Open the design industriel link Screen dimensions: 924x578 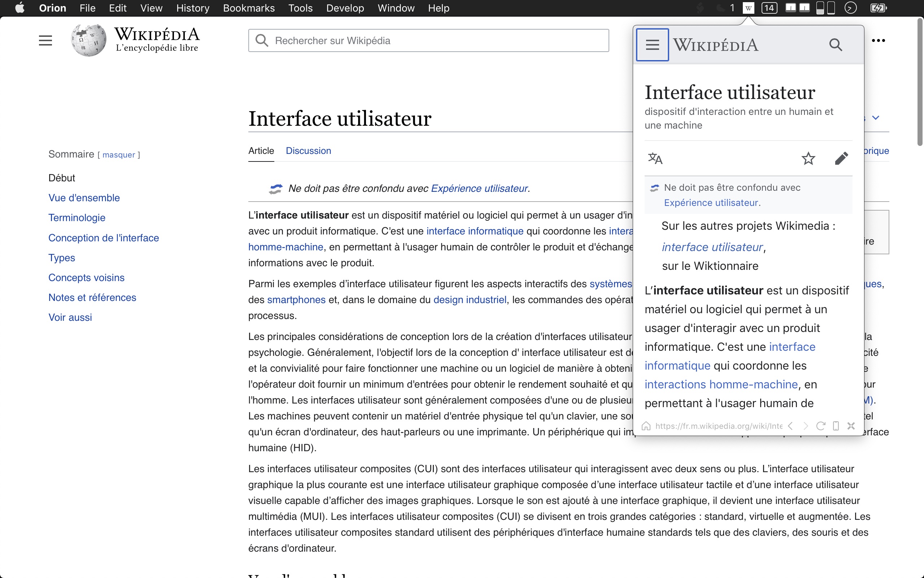[470, 300]
